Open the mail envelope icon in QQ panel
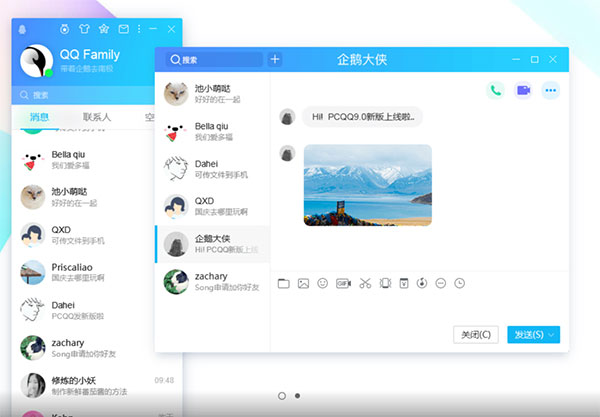The width and height of the screenshot is (600, 417). point(123,29)
